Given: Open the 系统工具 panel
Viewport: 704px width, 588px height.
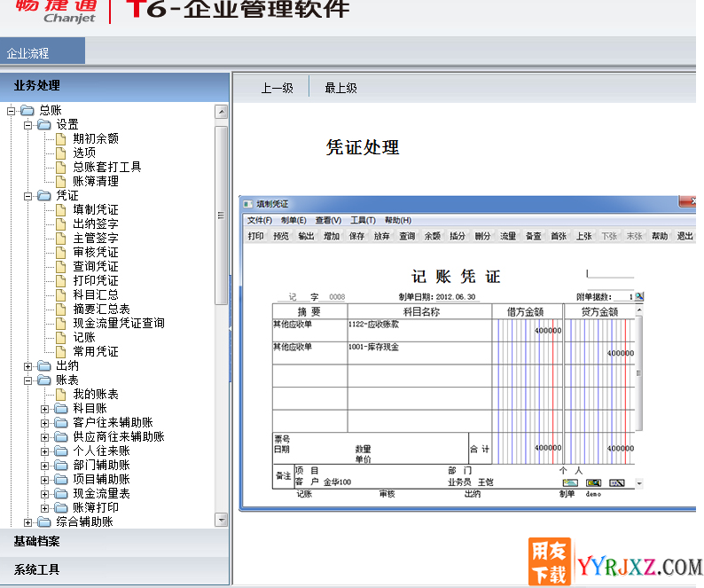Looking at the screenshot, I should point(114,570).
